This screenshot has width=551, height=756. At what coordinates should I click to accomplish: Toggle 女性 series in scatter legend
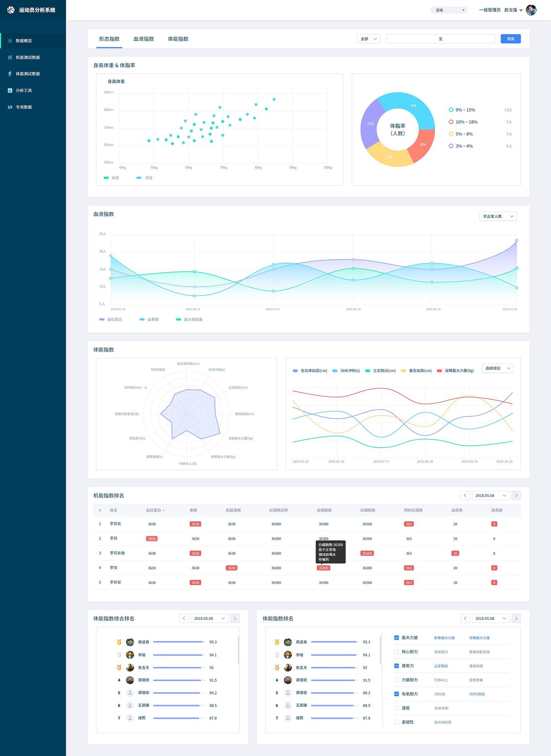coord(111,178)
